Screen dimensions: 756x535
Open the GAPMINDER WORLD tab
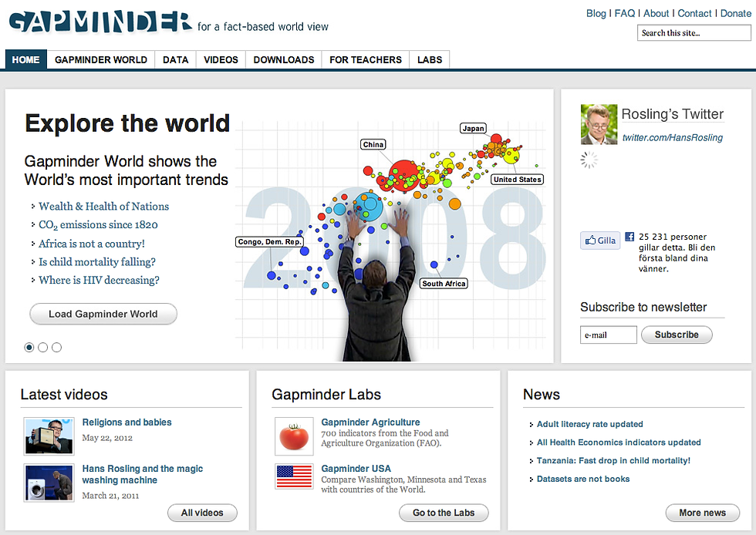101,60
